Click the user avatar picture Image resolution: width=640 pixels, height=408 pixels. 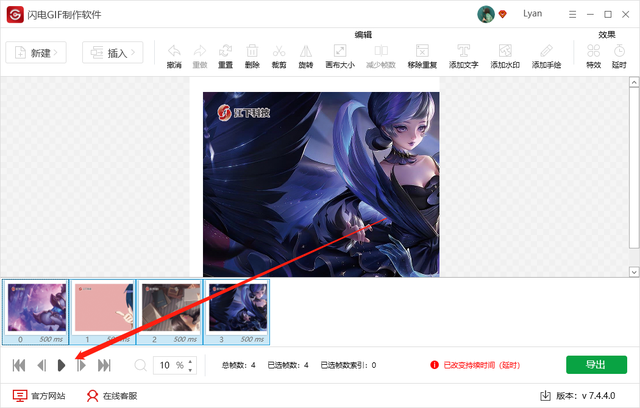tap(486, 14)
